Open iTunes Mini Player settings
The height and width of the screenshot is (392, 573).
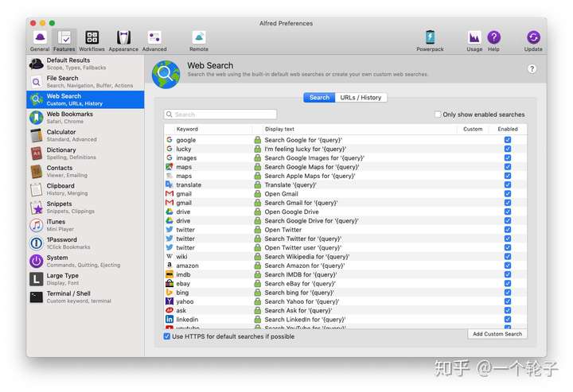pyautogui.click(x=85, y=225)
